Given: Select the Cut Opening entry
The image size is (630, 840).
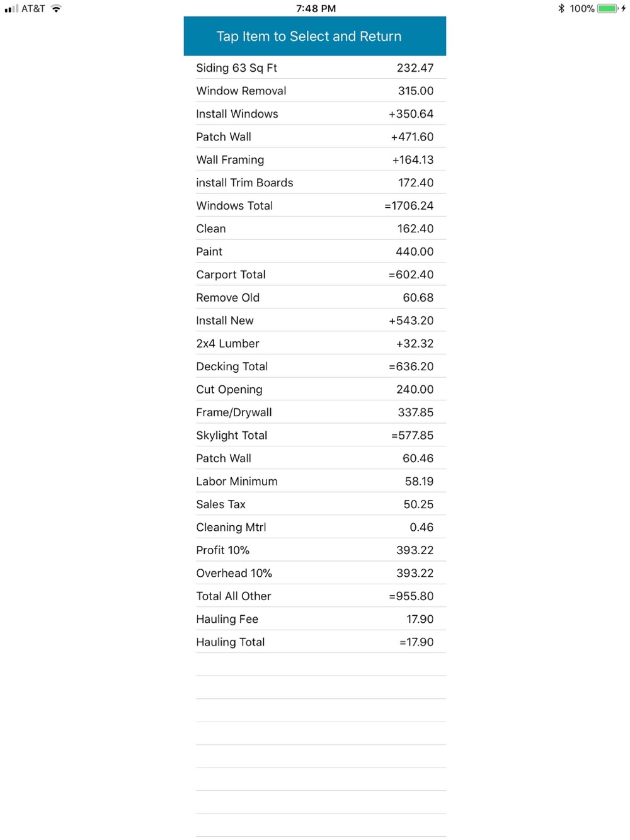Looking at the screenshot, I should 315,389.
